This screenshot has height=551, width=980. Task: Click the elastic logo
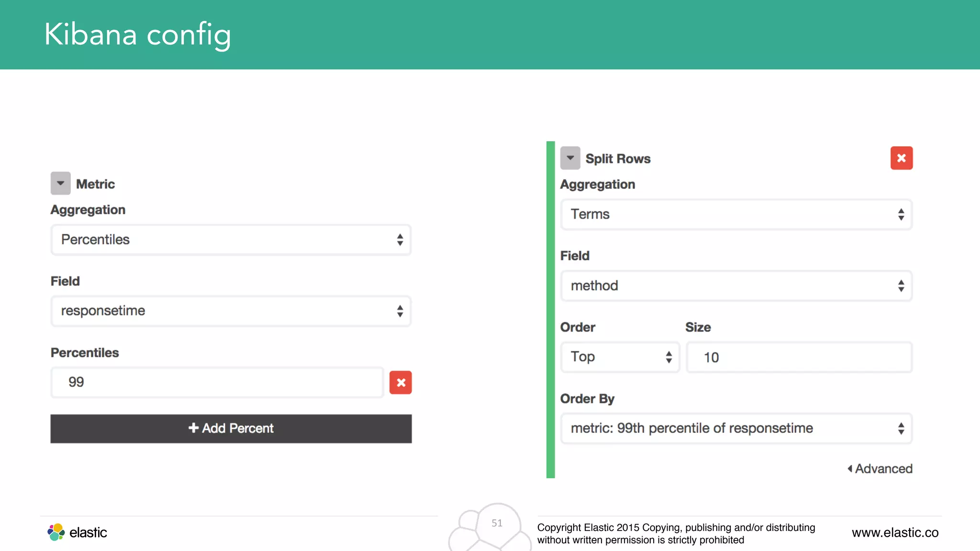[77, 532]
